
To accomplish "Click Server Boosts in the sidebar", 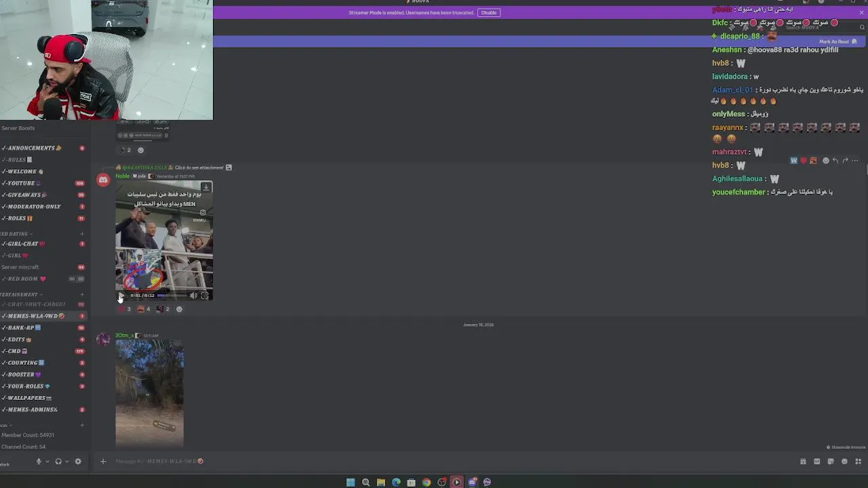I will click(x=18, y=128).
